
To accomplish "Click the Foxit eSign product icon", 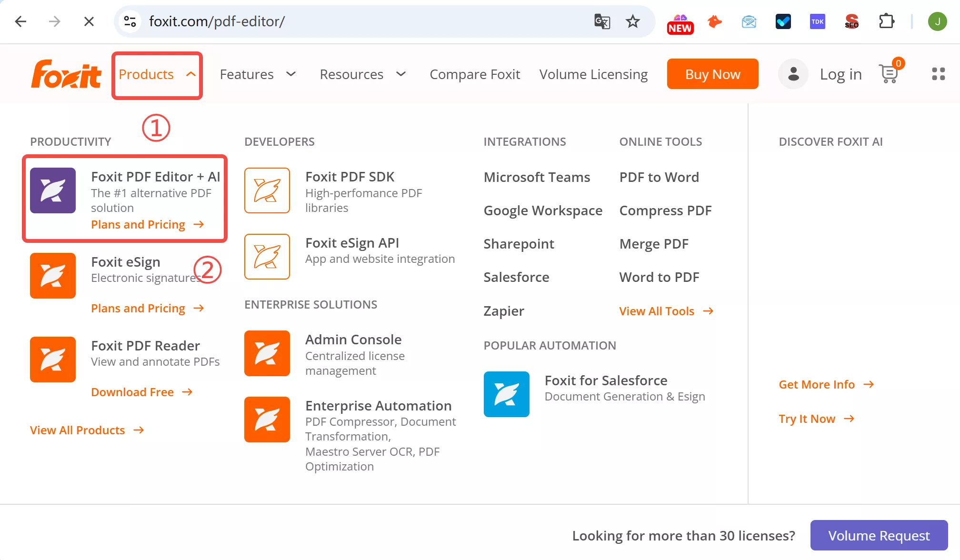I will 52,275.
